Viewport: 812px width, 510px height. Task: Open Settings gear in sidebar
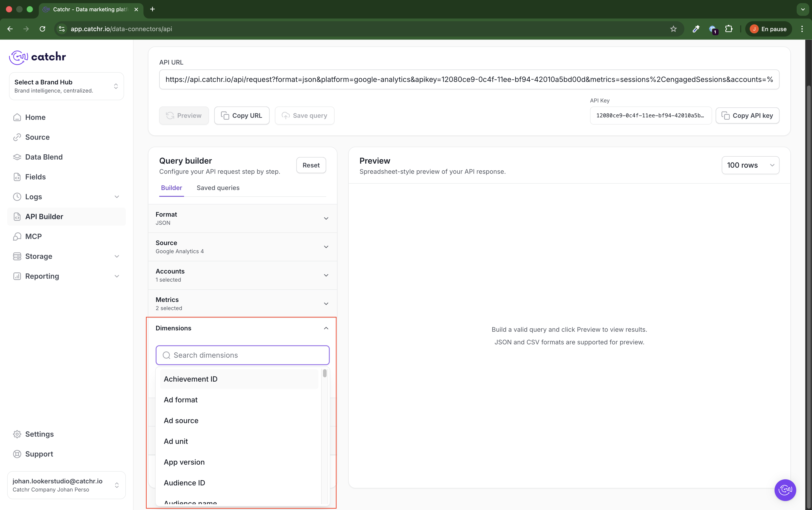(17, 434)
